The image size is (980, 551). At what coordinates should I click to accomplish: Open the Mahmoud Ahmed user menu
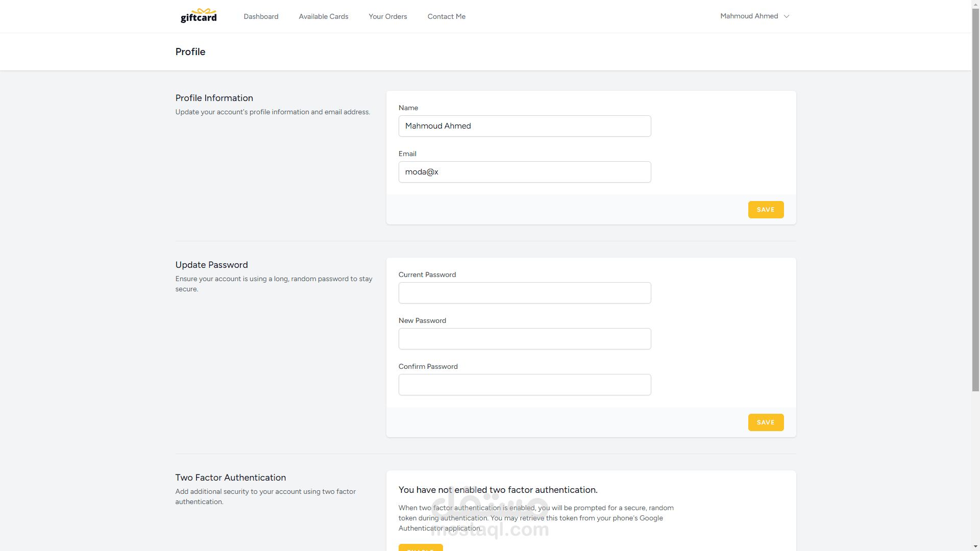point(749,16)
